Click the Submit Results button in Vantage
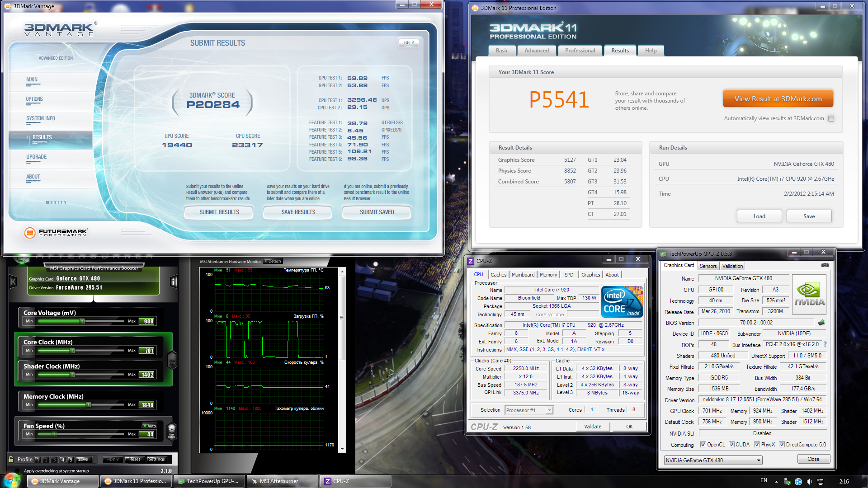 click(x=219, y=212)
